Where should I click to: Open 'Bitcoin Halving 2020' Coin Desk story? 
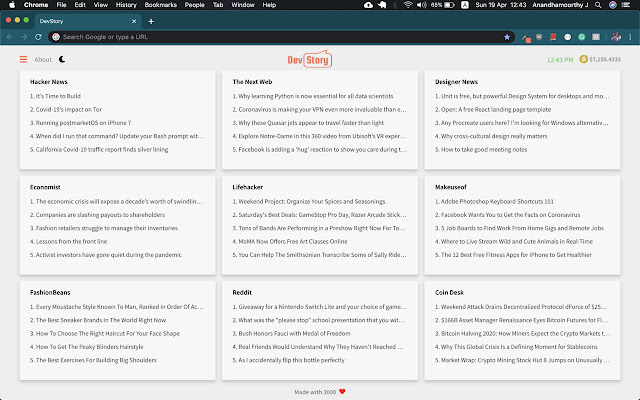[x=522, y=333]
